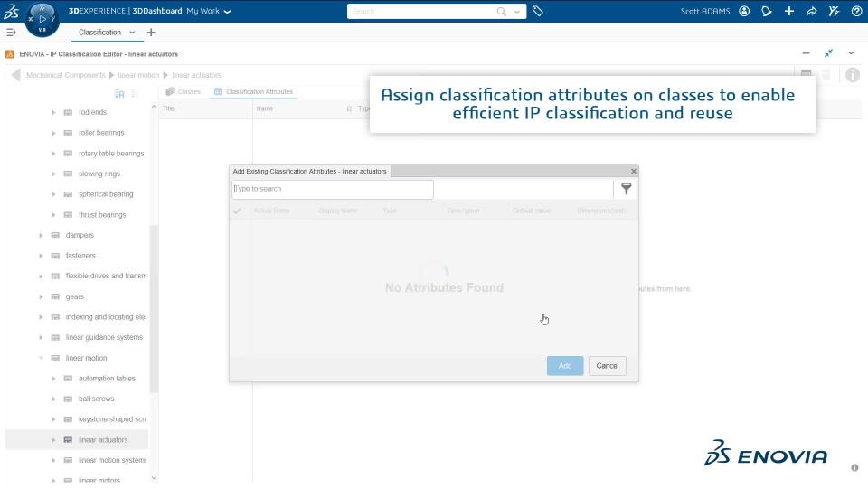868x488 pixels.
Task: Open the Classification tab dropdown chevron
Action: (x=132, y=33)
